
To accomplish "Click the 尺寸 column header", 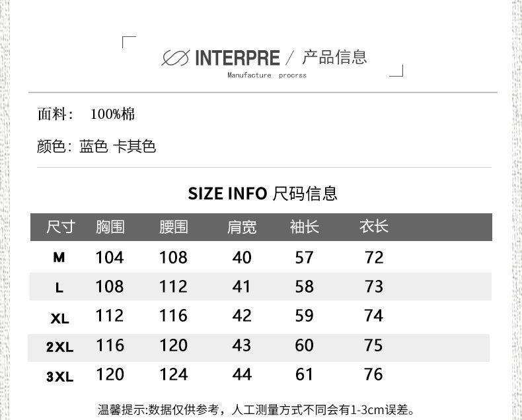I will click(61, 227).
